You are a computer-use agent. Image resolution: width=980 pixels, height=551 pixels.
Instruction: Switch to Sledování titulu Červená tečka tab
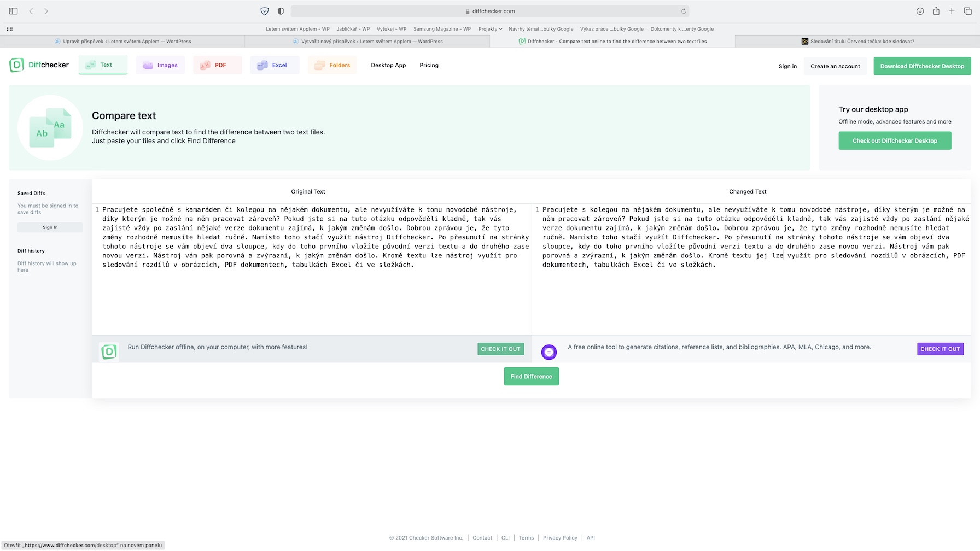pos(857,42)
